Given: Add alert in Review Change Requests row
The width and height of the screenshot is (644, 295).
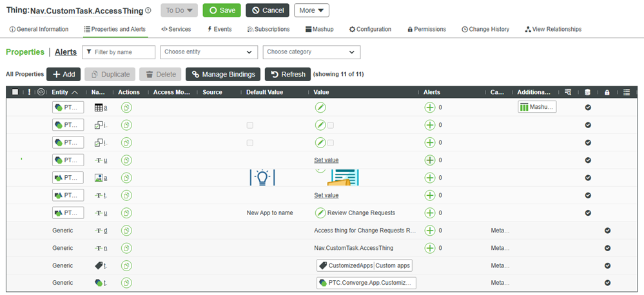Looking at the screenshot, I should coord(429,213).
